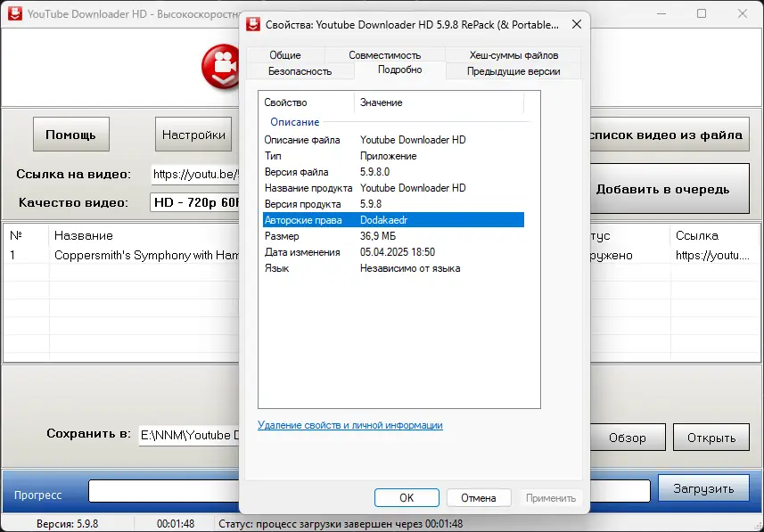Click the value 05.04.2025 18:50
This screenshot has height=532, width=764.
pyautogui.click(x=398, y=252)
